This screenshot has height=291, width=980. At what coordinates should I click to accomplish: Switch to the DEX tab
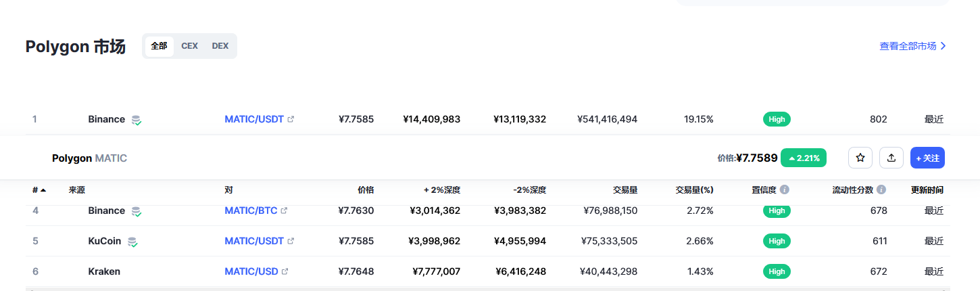pyautogui.click(x=220, y=46)
